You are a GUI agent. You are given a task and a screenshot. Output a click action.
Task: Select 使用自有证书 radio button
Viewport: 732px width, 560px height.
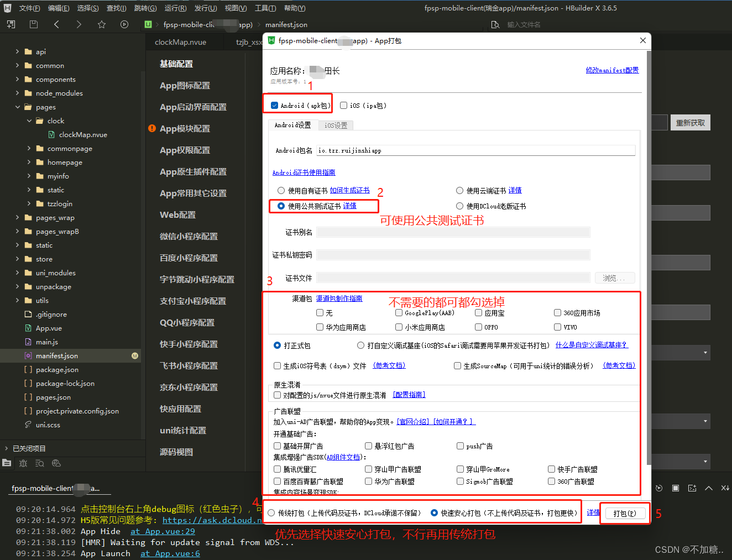tap(281, 190)
